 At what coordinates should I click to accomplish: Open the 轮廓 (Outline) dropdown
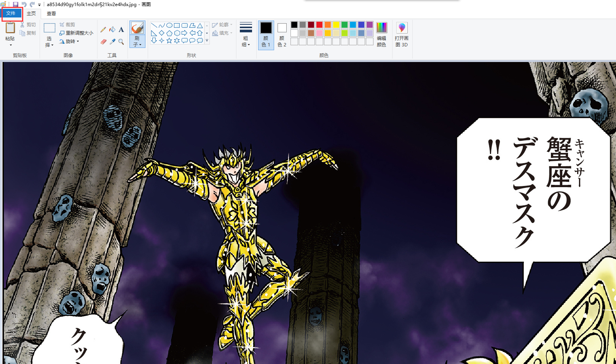222,25
